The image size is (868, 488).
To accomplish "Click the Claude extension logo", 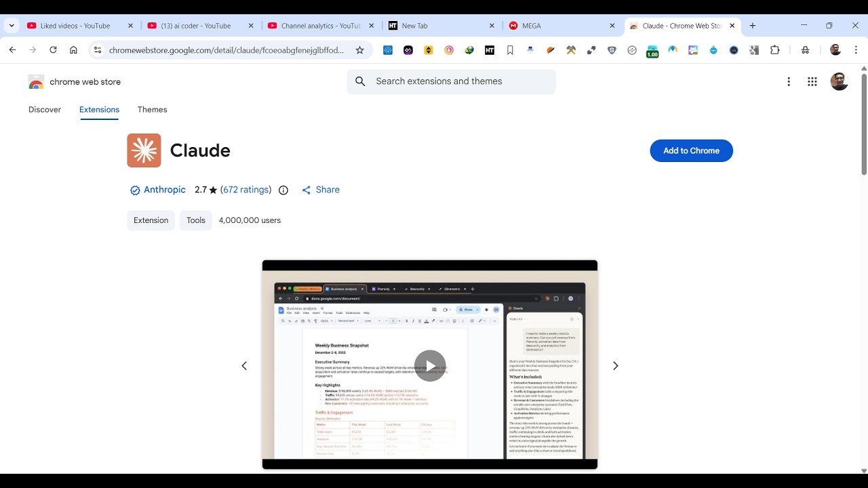I will pyautogui.click(x=144, y=150).
